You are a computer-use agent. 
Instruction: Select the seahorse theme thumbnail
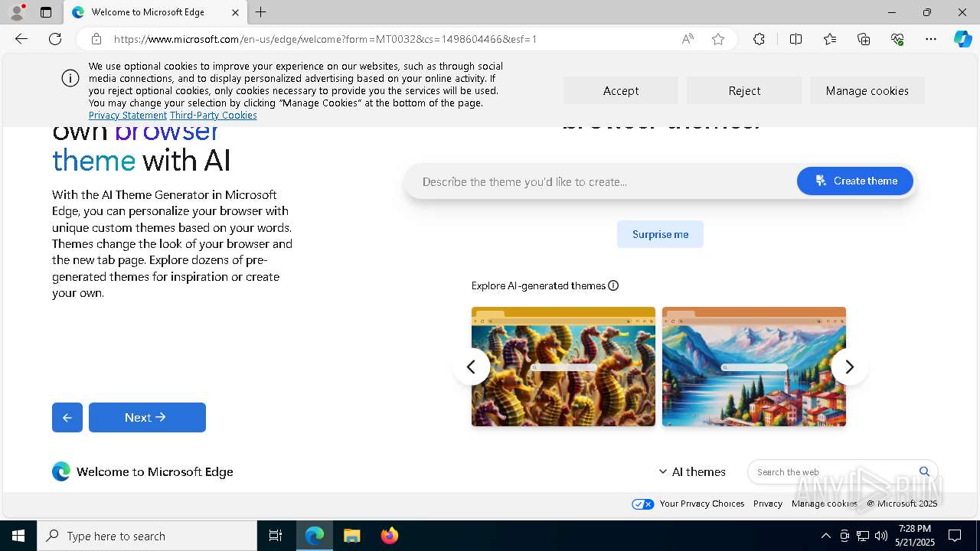point(563,367)
